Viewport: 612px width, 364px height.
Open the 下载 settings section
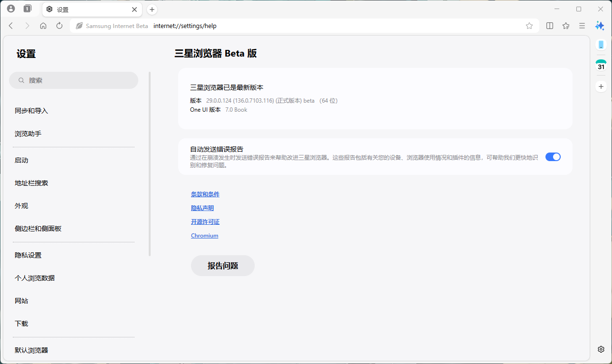pyautogui.click(x=22, y=323)
